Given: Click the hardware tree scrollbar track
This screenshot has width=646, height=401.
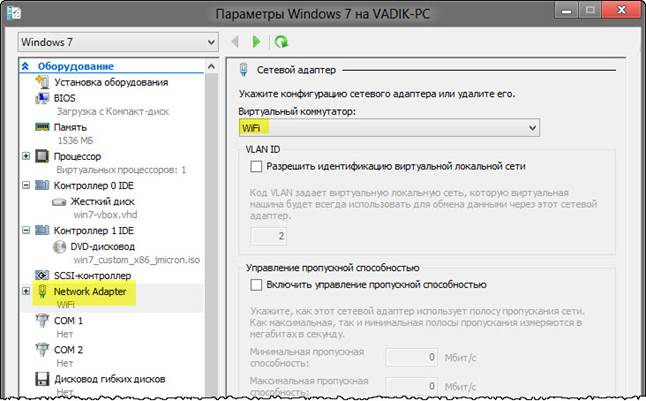Looking at the screenshot, I should (211, 235).
